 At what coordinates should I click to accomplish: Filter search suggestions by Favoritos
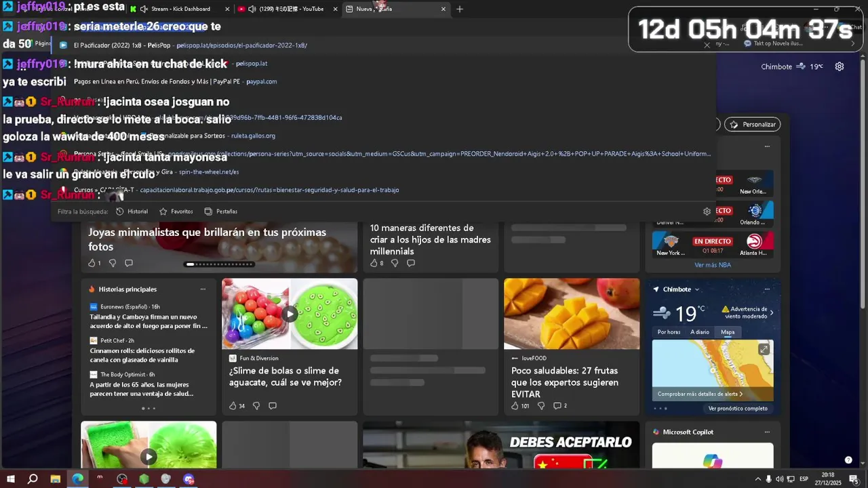[176, 211]
